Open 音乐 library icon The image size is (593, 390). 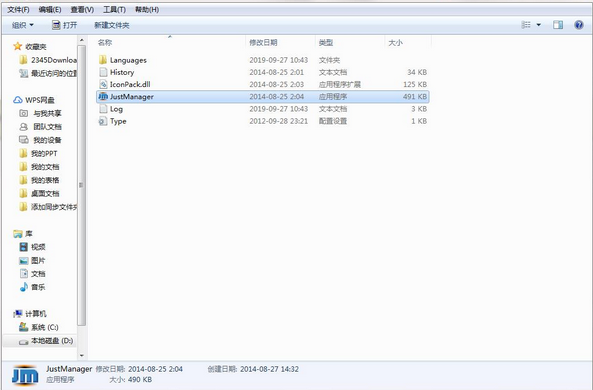coord(23,287)
